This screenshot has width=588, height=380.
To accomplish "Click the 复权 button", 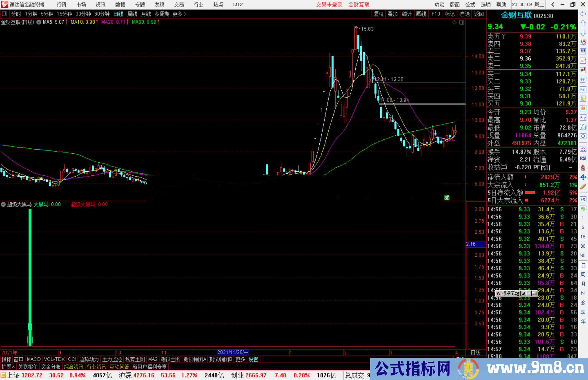I will point(379,14).
